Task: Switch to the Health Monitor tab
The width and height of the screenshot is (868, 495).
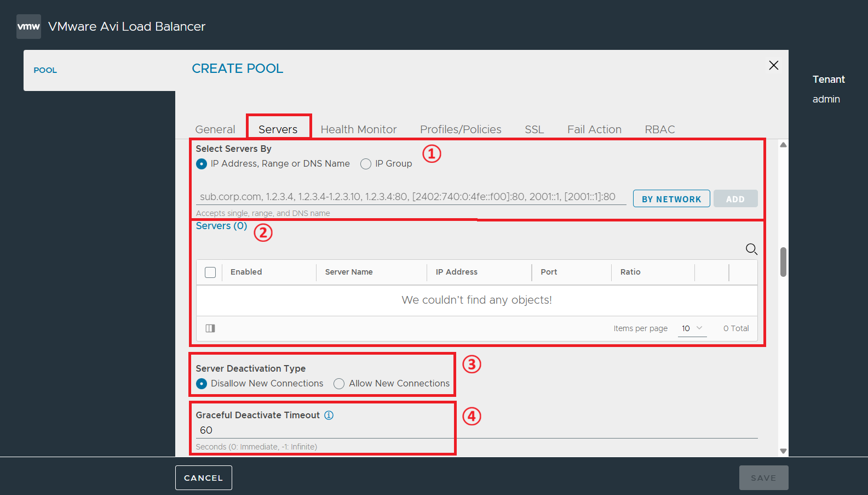Action: point(359,129)
